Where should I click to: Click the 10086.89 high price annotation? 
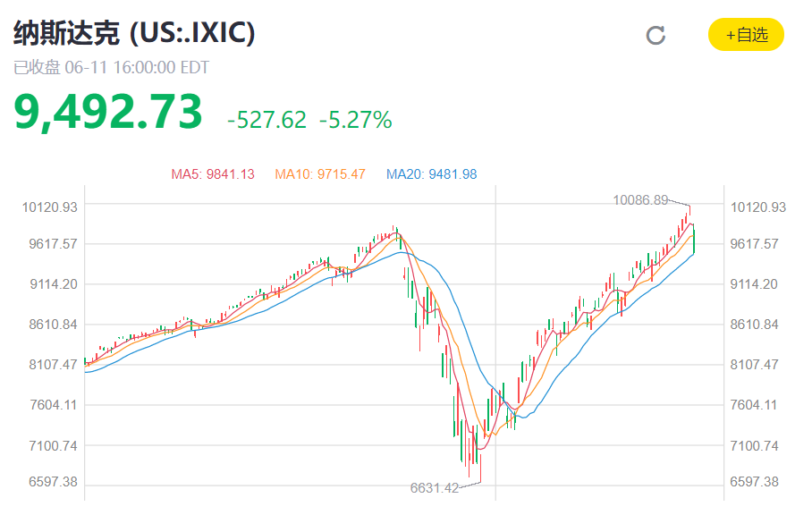(640, 200)
